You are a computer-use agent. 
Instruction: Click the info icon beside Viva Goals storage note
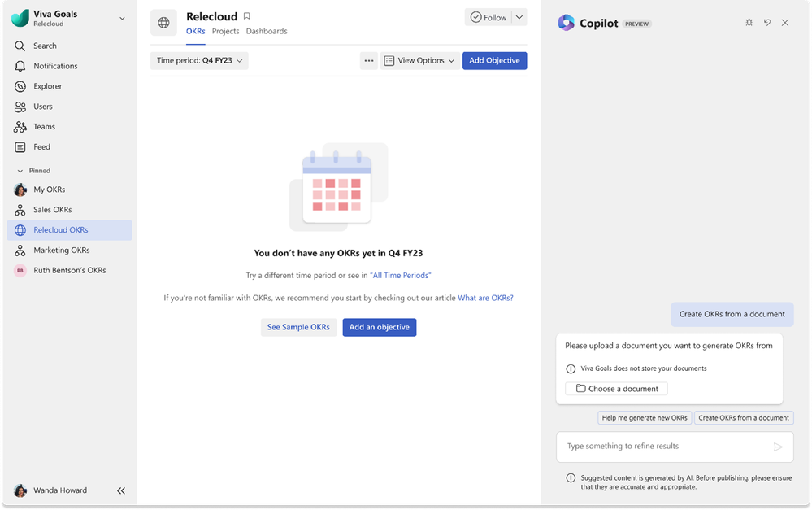(571, 368)
